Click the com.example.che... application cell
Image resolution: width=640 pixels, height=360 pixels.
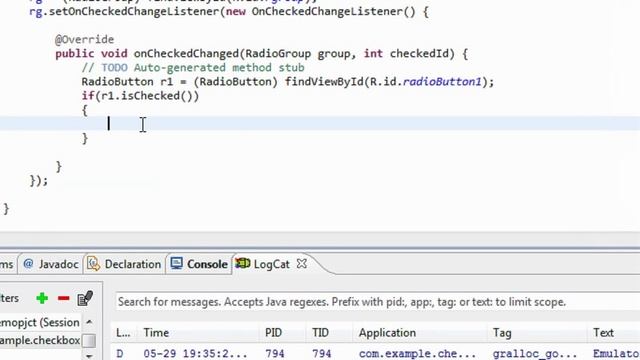pyautogui.click(x=417, y=353)
